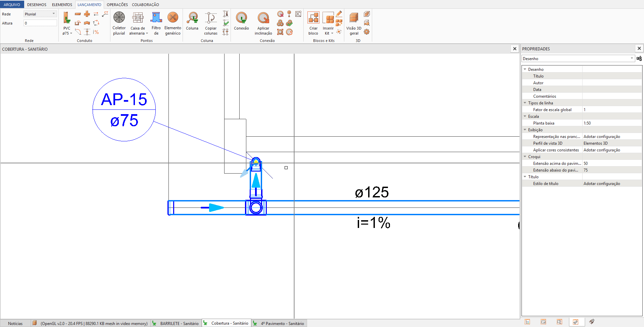Edit the Fator de escala global value
This screenshot has width=644, height=327.
pyautogui.click(x=612, y=109)
